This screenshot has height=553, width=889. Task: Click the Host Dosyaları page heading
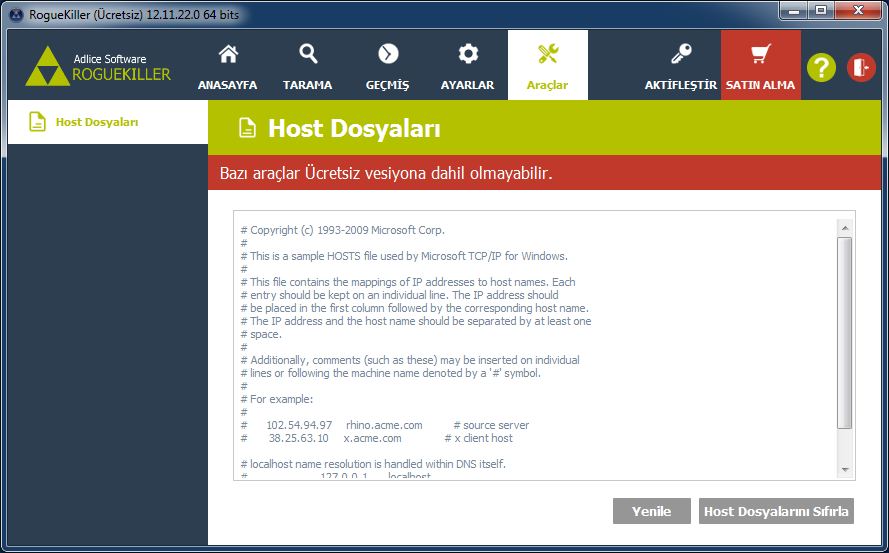[354, 128]
